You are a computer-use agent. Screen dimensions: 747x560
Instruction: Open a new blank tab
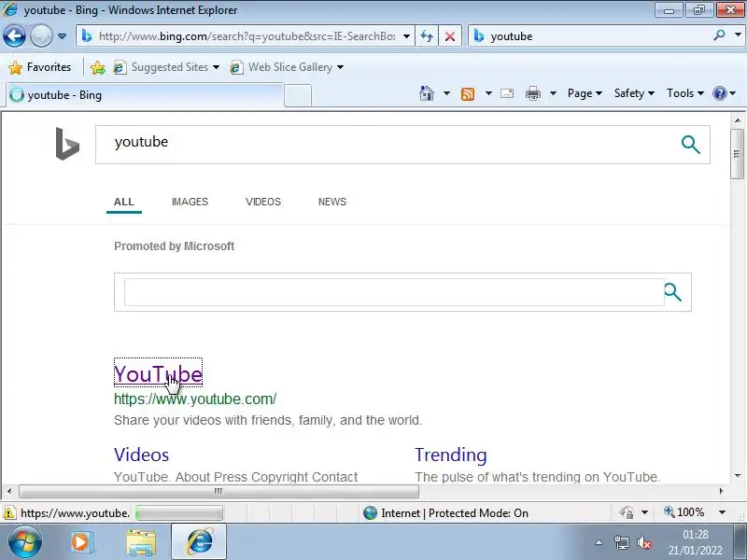(298, 96)
